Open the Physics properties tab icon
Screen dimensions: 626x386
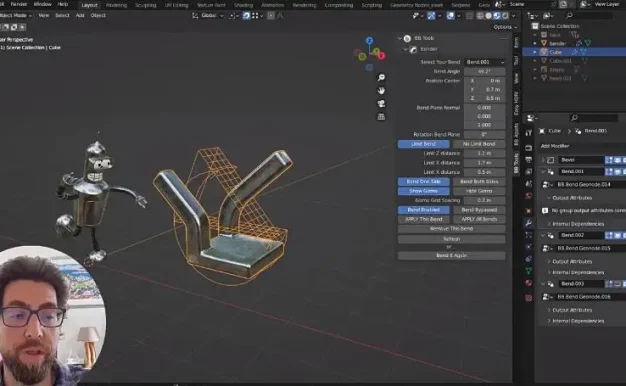(528, 247)
